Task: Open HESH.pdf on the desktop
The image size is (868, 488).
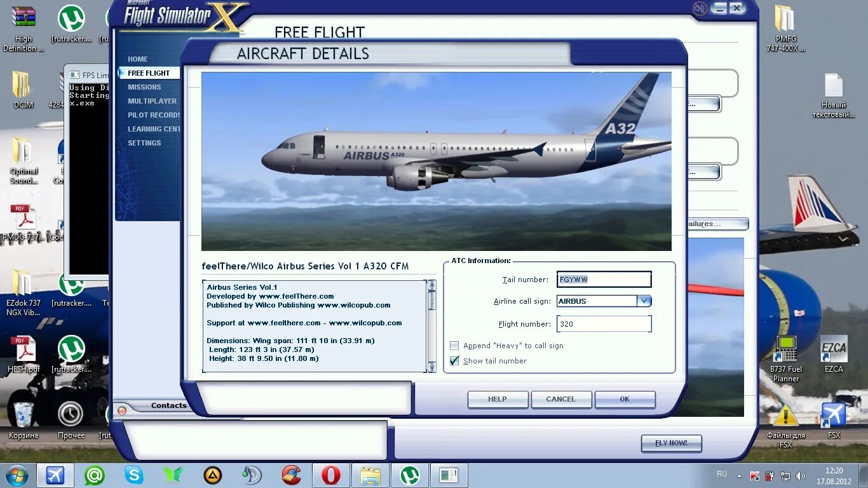Action: (24, 355)
